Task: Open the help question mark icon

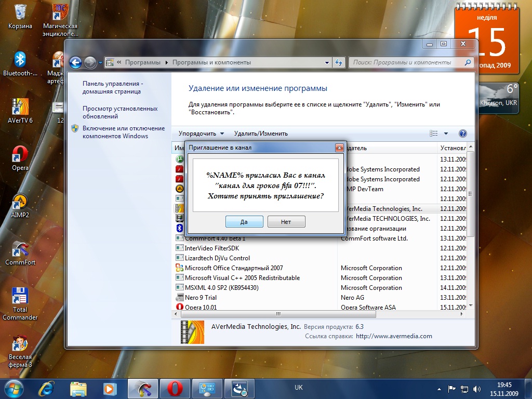Action: click(463, 134)
